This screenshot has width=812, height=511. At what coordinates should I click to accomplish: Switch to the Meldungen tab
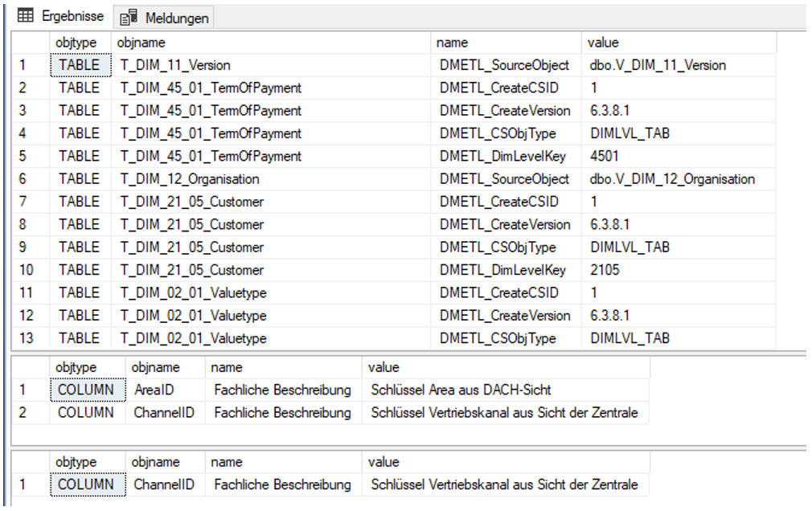click(x=164, y=18)
